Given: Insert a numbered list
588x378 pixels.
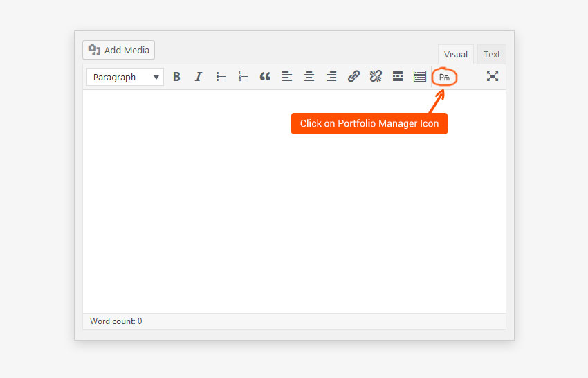Looking at the screenshot, I should click(243, 77).
